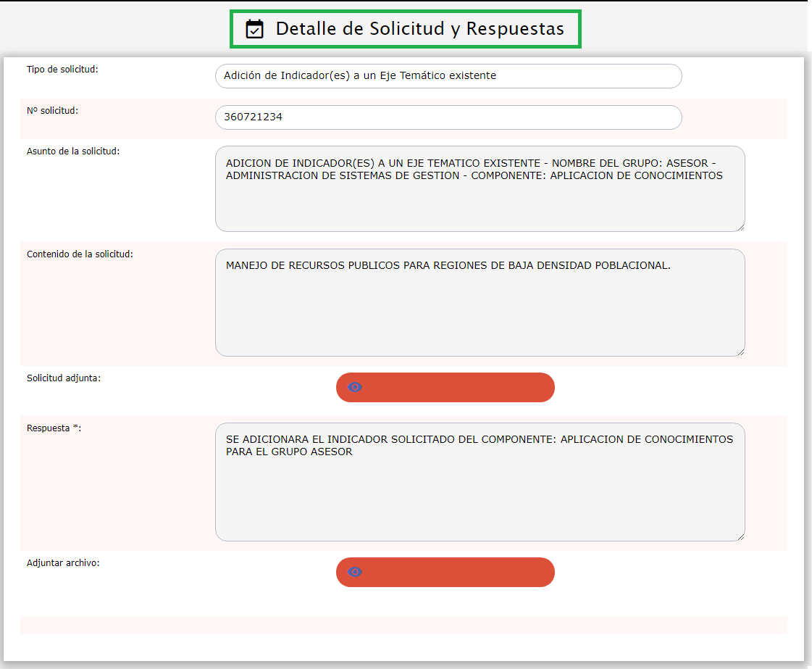Click the eye icon beside Adjuntar archivo
This screenshot has width=812, height=669.
[x=355, y=572]
